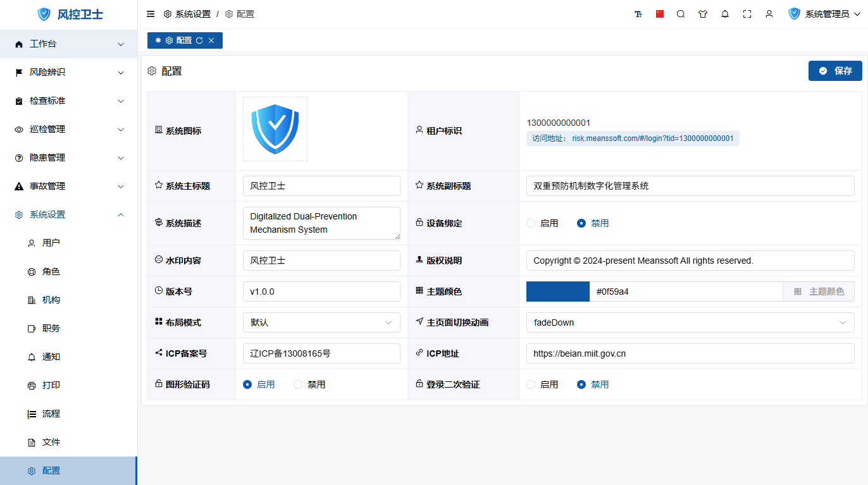Click the shirt theme icon
868x485 pixels.
point(703,14)
